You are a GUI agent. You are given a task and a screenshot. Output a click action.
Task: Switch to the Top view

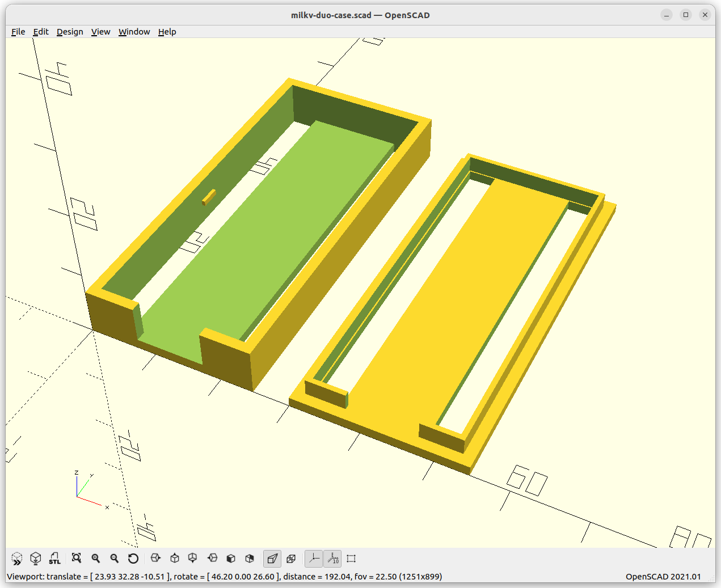click(174, 559)
